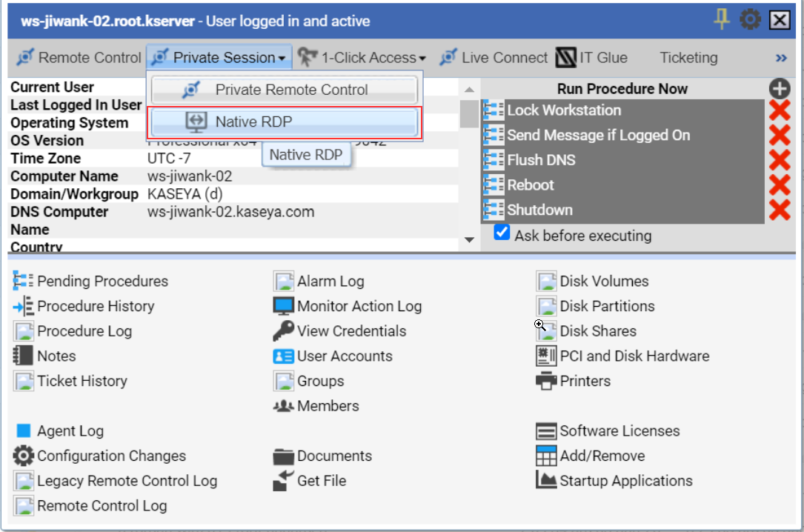Close the quick view window
Screen dimensions: 804x532
pos(780,21)
